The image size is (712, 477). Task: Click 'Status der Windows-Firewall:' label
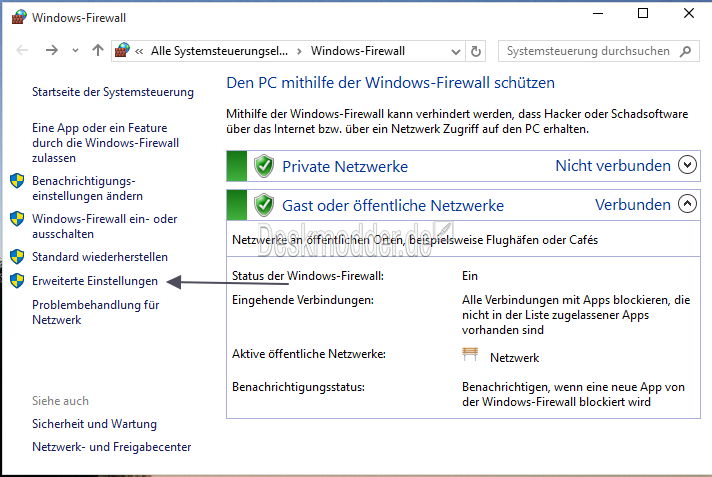pos(308,276)
